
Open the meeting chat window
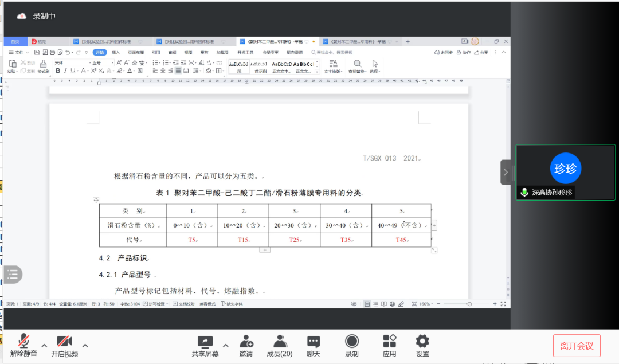click(x=313, y=344)
